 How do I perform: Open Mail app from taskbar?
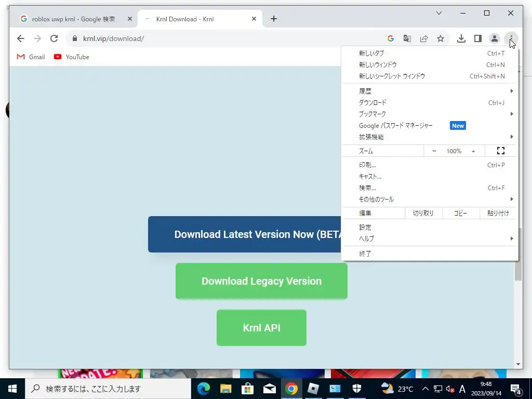coord(270,389)
